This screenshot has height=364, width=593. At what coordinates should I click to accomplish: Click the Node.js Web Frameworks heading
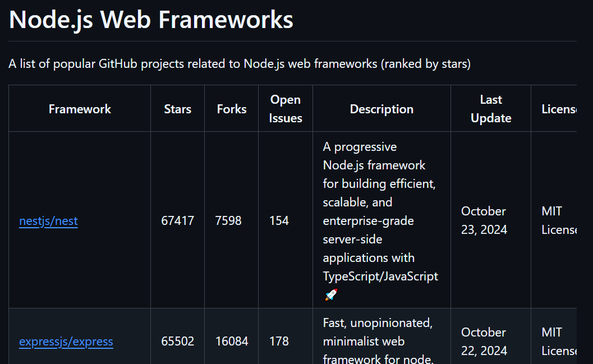(x=151, y=20)
